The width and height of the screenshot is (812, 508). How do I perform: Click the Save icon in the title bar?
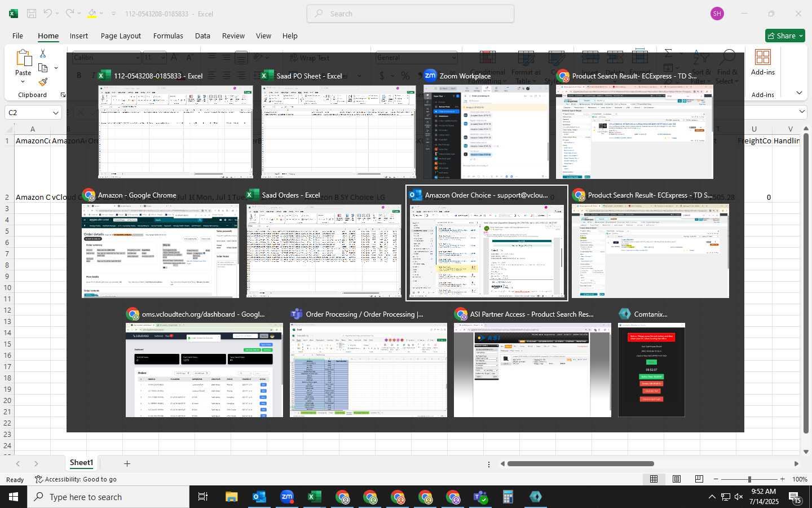[x=32, y=14]
